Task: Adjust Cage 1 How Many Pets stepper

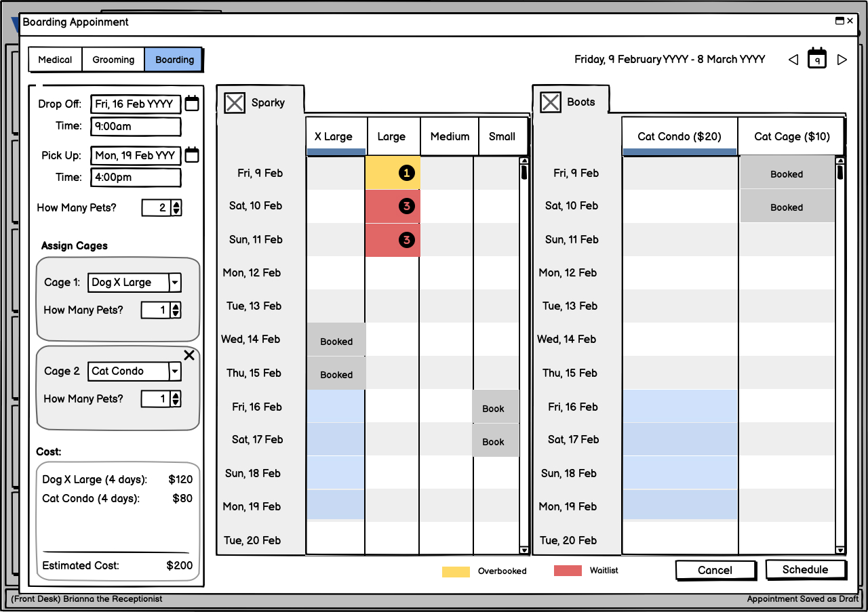Action: 176,310
